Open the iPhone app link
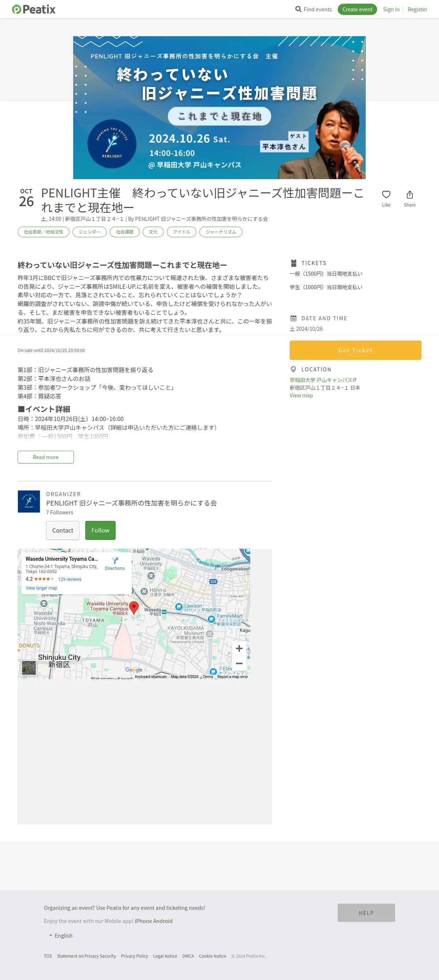The image size is (439, 980). (x=143, y=921)
